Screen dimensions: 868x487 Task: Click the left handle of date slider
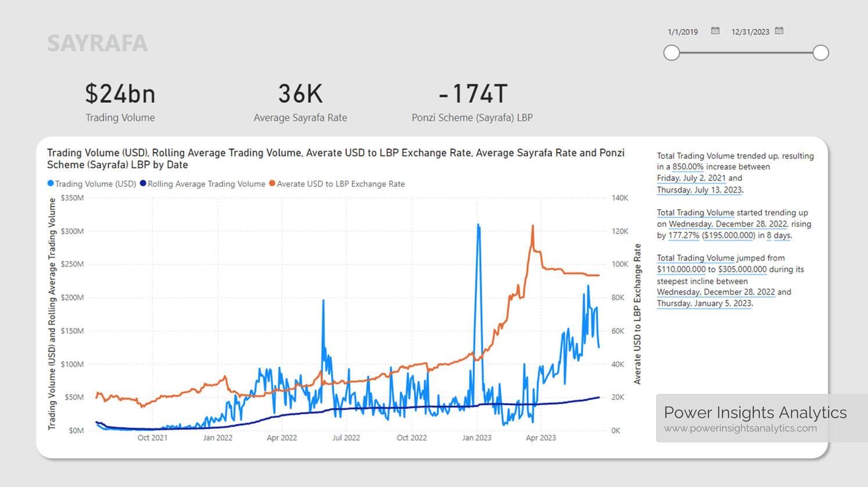672,53
